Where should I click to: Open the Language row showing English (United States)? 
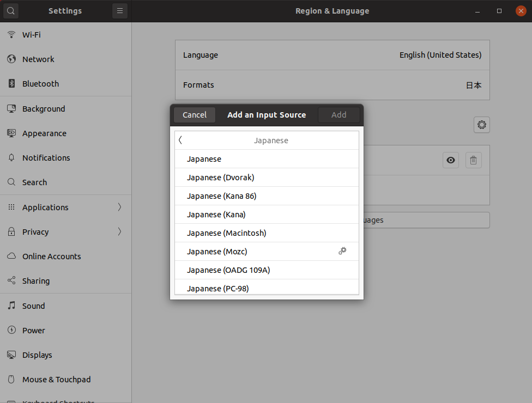(x=332, y=55)
